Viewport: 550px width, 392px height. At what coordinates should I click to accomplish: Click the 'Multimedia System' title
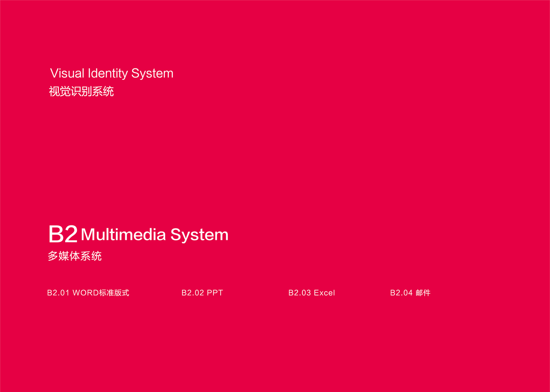[155, 235]
